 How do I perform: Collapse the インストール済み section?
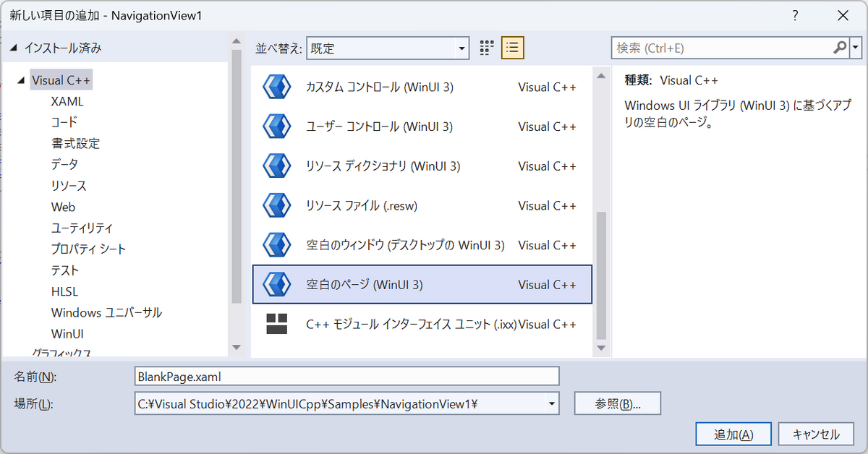(12, 48)
